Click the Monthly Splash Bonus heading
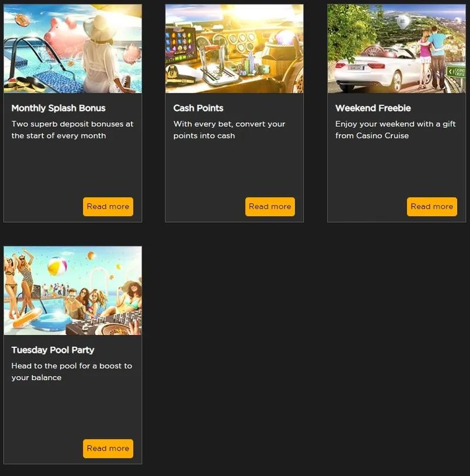This screenshot has height=476, width=470. click(59, 108)
